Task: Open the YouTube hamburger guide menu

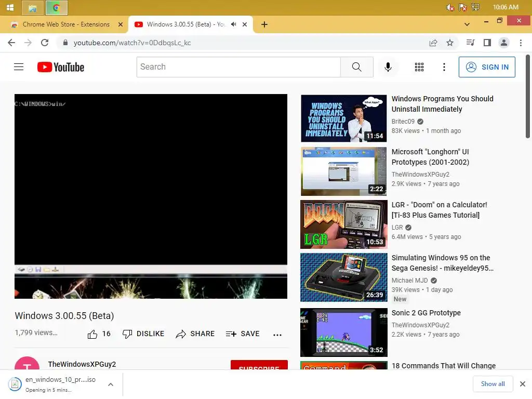Action: 19,67
